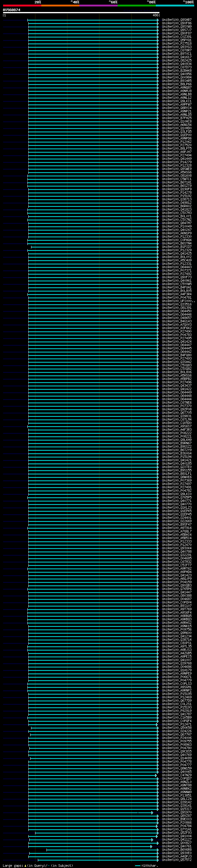Select label UniRef100_Q14K89
This screenshot has width=197, height=868.
[177, 758]
